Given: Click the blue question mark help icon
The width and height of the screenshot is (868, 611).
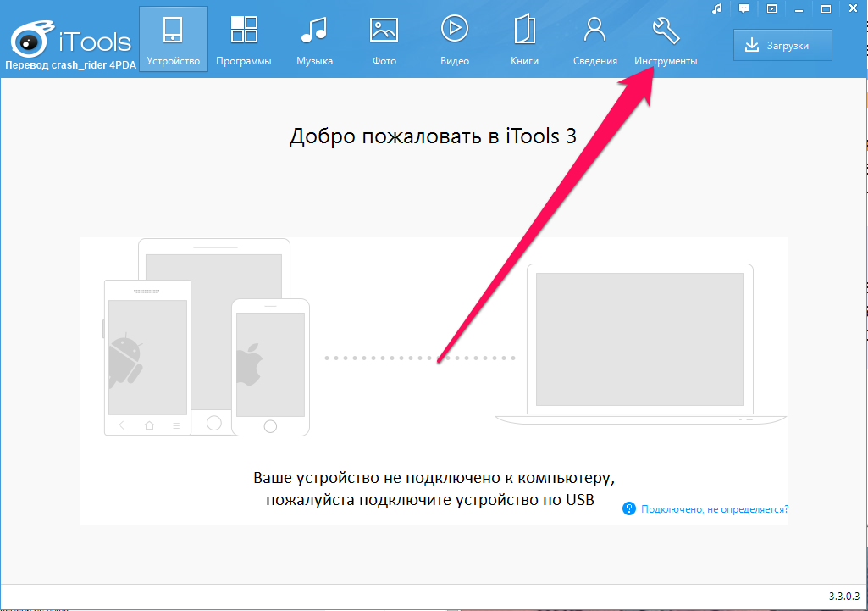Looking at the screenshot, I should tap(629, 508).
